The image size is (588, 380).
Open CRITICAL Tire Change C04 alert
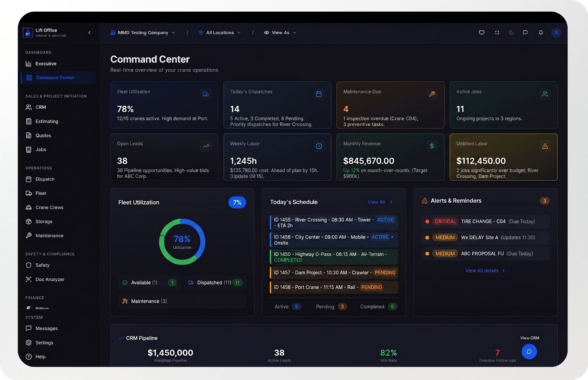tap(485, 221)
